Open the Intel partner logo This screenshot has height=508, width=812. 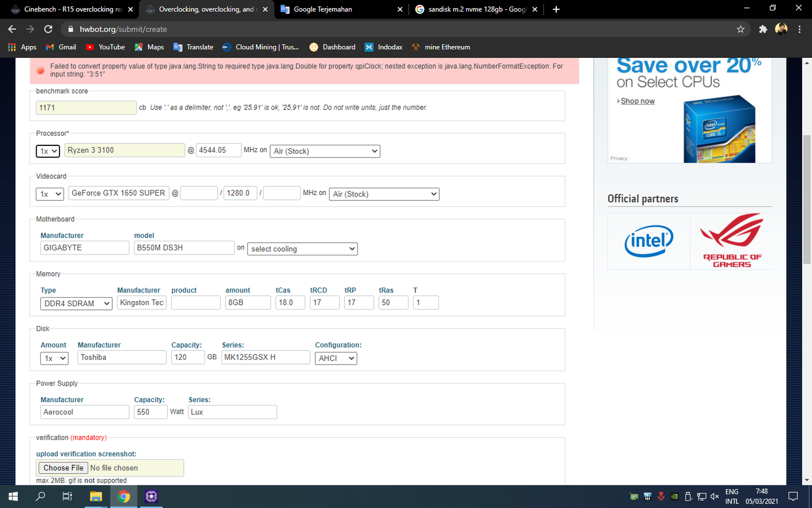click(648, 241)
